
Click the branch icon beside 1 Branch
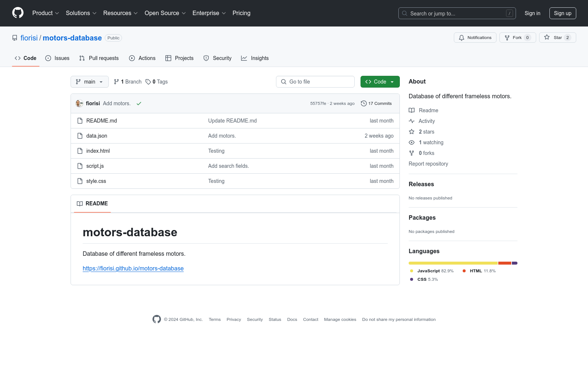tap(116, 82)
